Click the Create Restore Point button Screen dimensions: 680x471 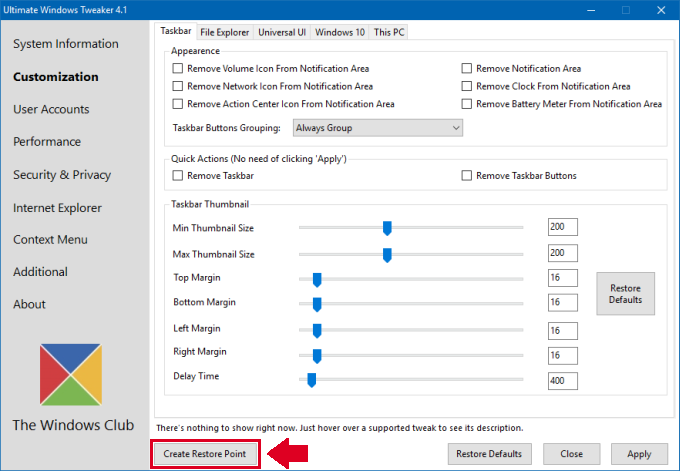point(206,454)
